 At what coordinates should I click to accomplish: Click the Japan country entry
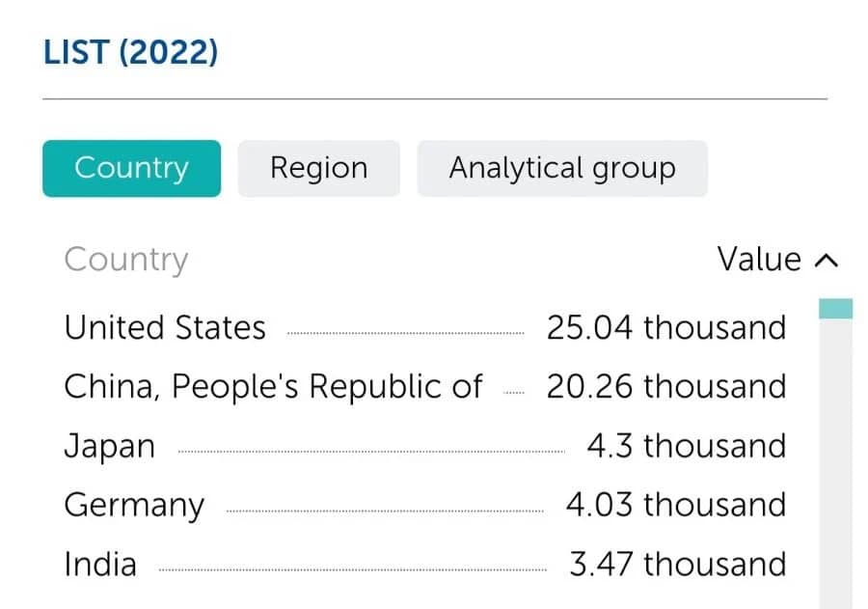click(x=109, y=446)
